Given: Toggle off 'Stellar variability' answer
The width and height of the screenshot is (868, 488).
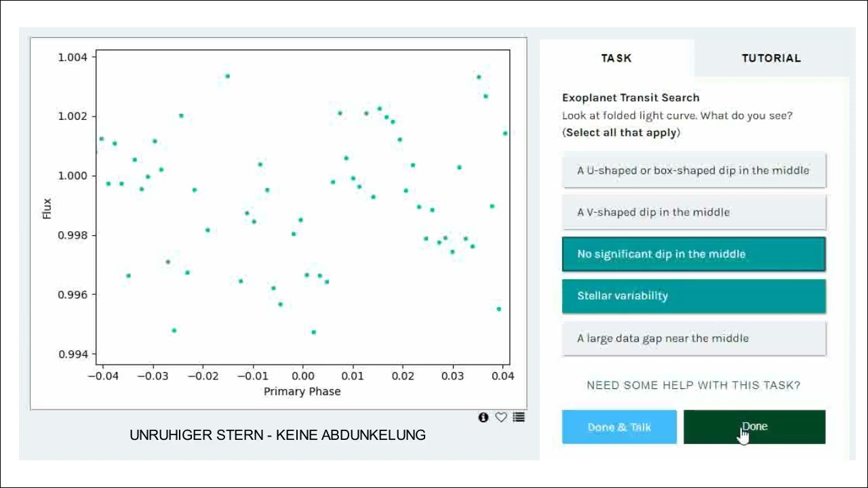Looking at the screenshot, I should (x=694, y=296).
